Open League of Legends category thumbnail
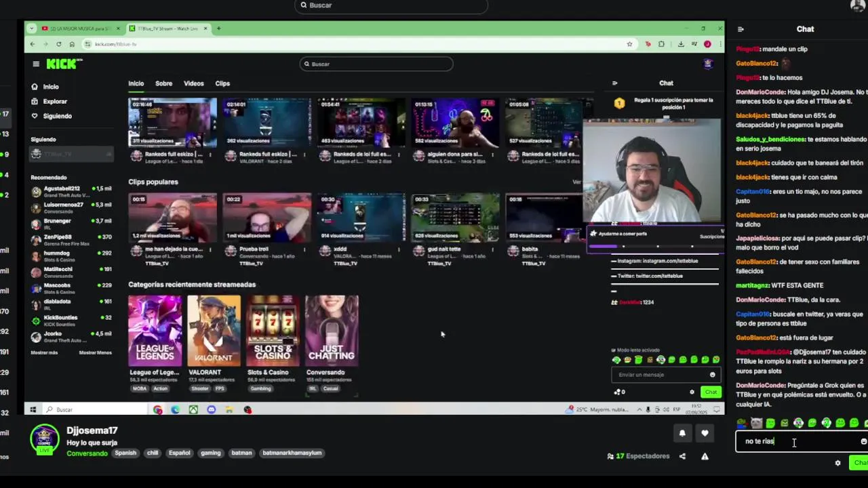Image resolution: width=868 pixels, height=488 pixels. pos(155,331)
